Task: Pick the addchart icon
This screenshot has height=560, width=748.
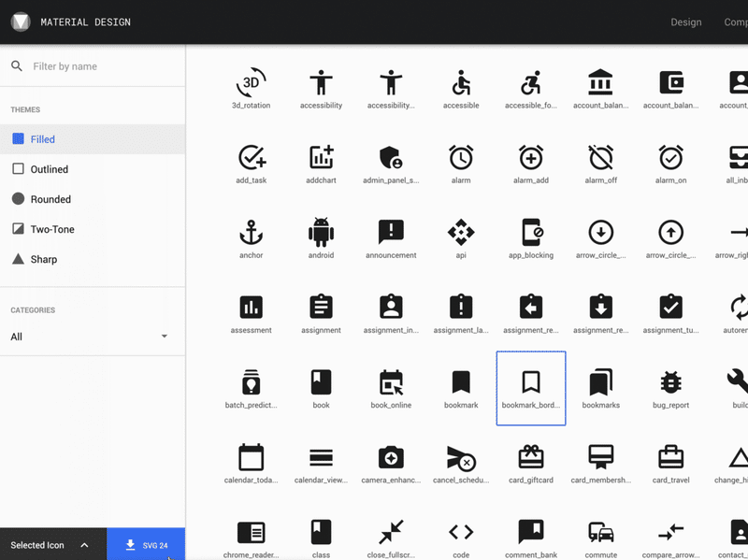Action: [321, 157]
